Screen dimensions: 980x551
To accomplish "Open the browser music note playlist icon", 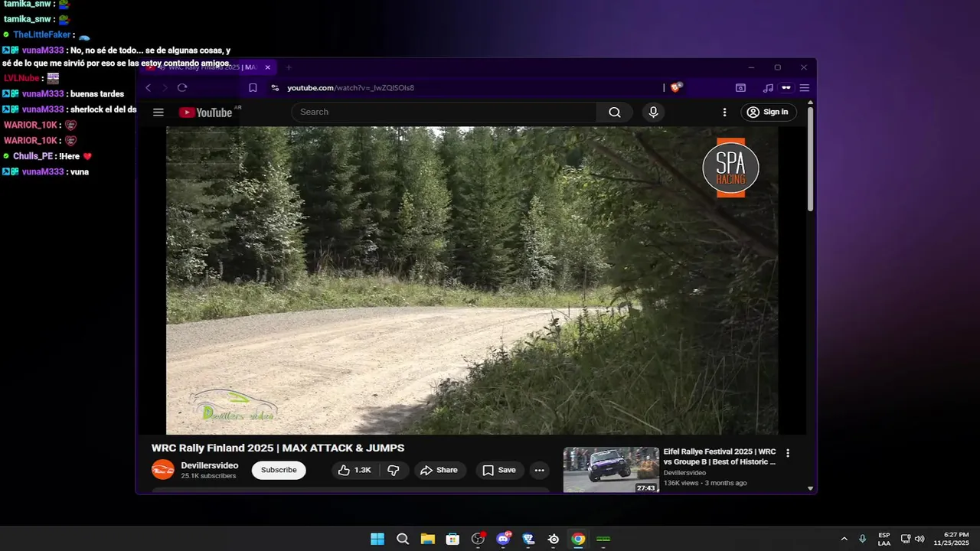I will (768, 88).
